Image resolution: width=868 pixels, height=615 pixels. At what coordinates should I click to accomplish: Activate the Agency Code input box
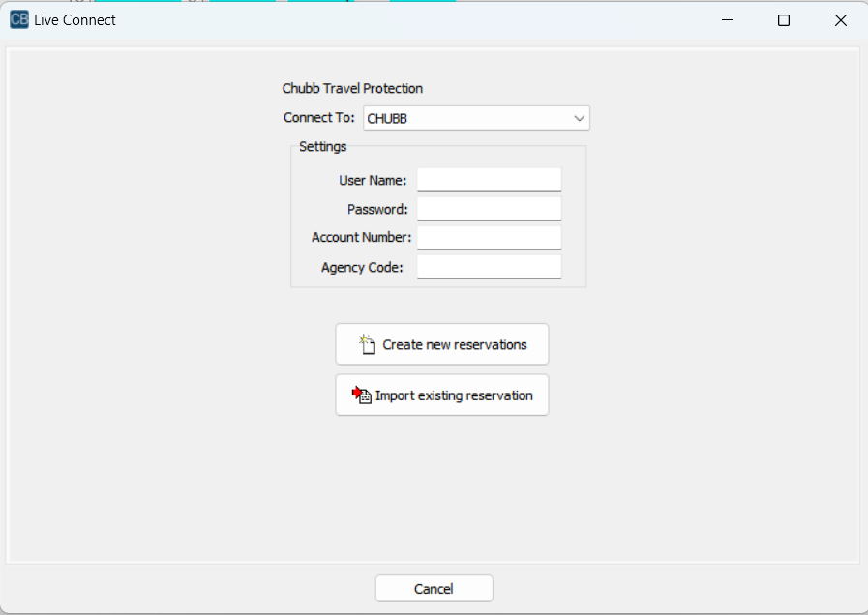click(489, 267)
